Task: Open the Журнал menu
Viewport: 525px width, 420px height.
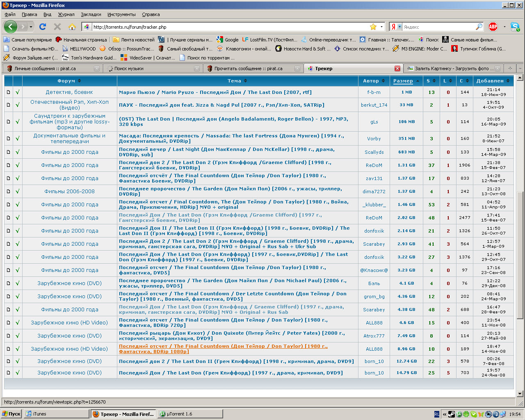Action: (66, 14)
